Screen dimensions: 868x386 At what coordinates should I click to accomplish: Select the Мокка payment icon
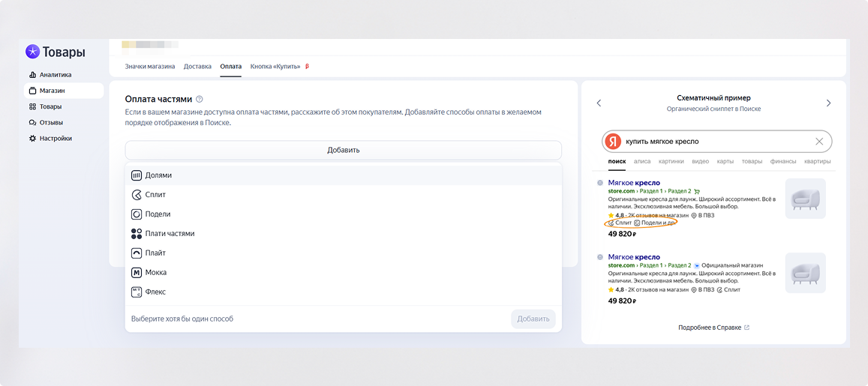click(137, 273)
